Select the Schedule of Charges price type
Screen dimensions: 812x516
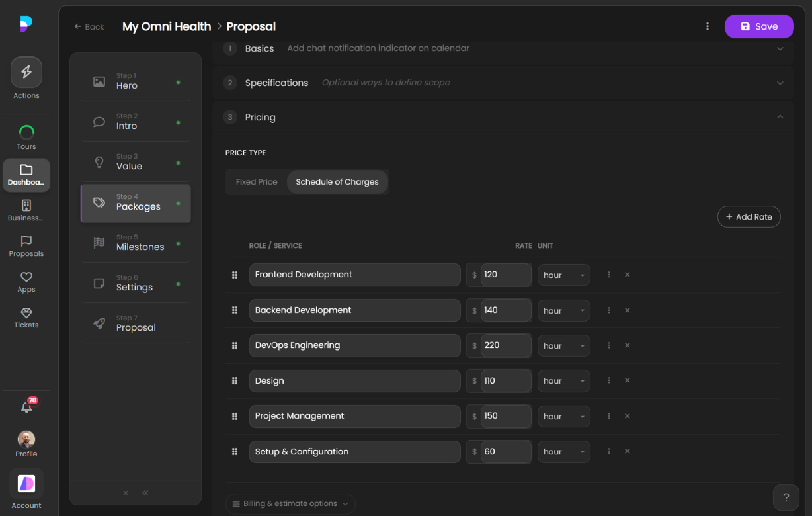click(x=337, y=181)
